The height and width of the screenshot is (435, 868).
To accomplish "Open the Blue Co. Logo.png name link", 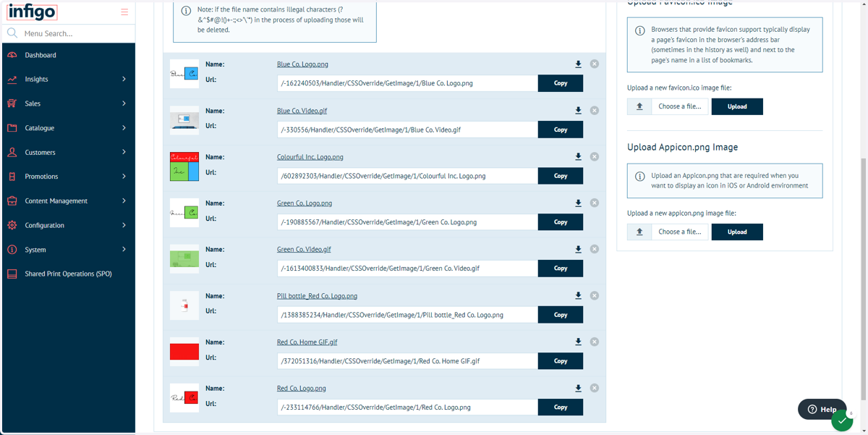I will (302, 64).
